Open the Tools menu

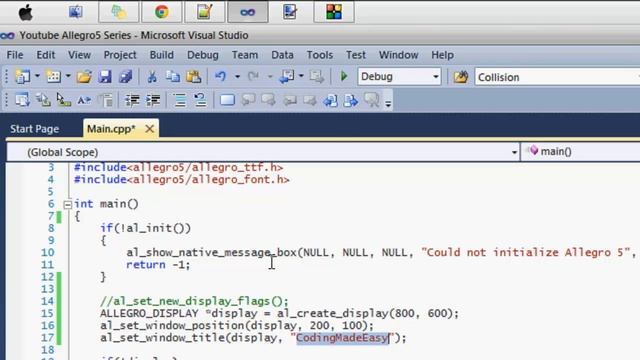(320, 55)
